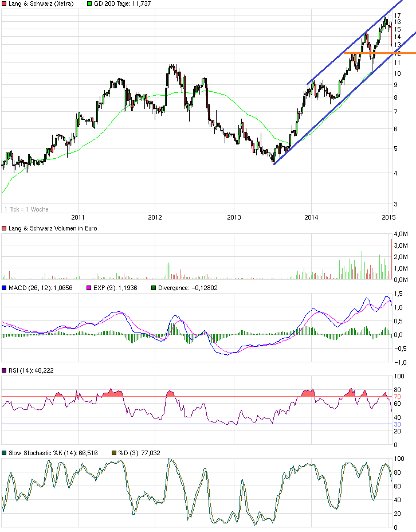Click the orange horizontal support line at 12
The image size is (416, 532).
[380, 53]
